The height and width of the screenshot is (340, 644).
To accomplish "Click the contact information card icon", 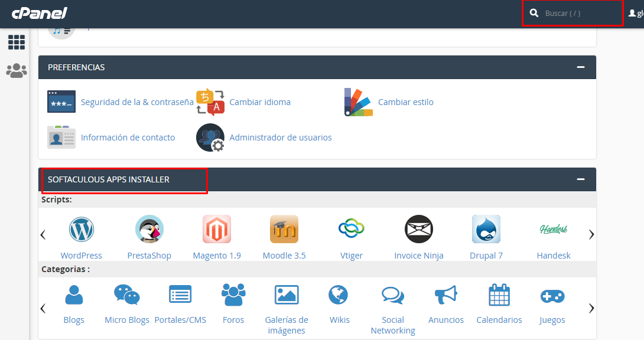I will [x=61, y=137].
